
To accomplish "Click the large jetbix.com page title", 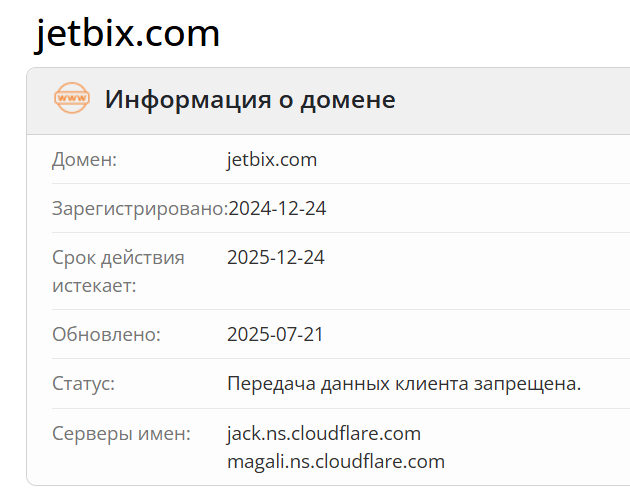I will 128,34.
